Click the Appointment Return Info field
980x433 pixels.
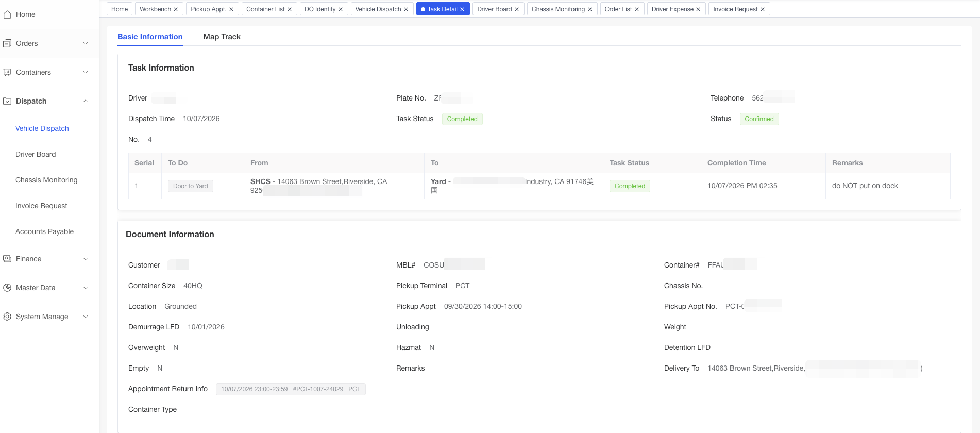click(x=291, y=389)
